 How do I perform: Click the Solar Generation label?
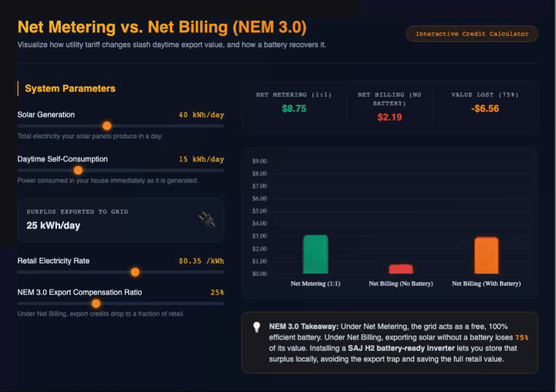pyautogui.click(x=46, y=115)
